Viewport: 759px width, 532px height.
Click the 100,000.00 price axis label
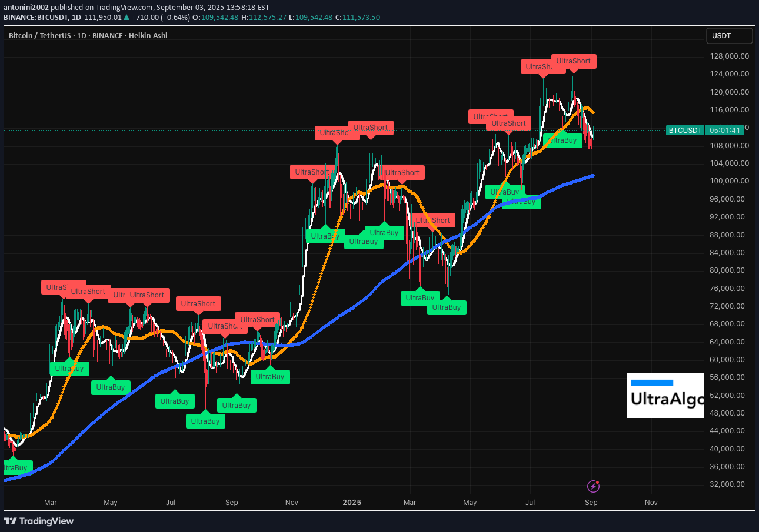pyautogui.click(x=728, y=181)
